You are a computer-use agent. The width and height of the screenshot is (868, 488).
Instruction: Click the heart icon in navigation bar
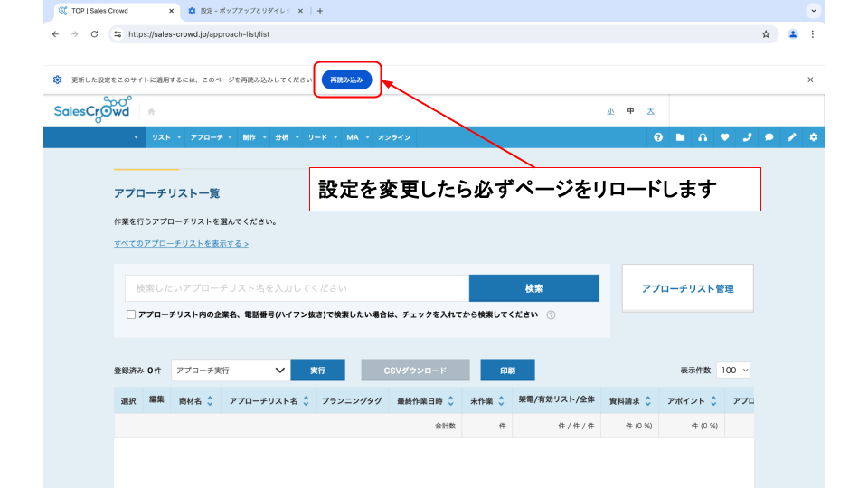tap(724, 137)
